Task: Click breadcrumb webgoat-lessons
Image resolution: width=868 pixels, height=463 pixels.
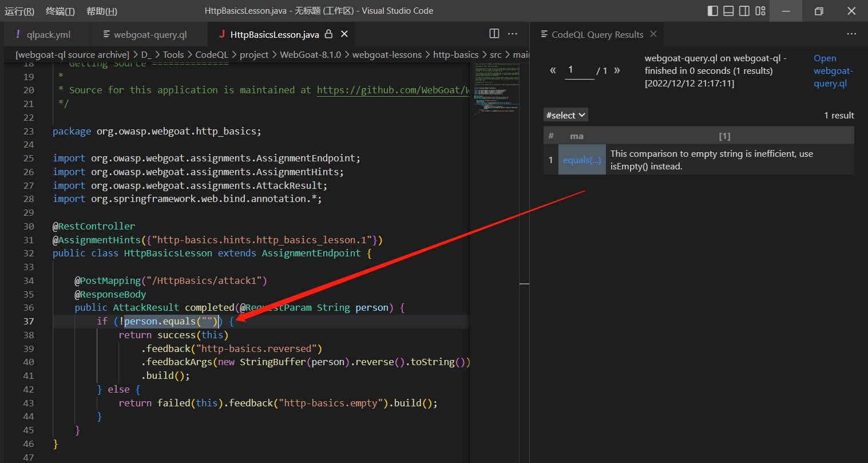Action: coord(387,54)
